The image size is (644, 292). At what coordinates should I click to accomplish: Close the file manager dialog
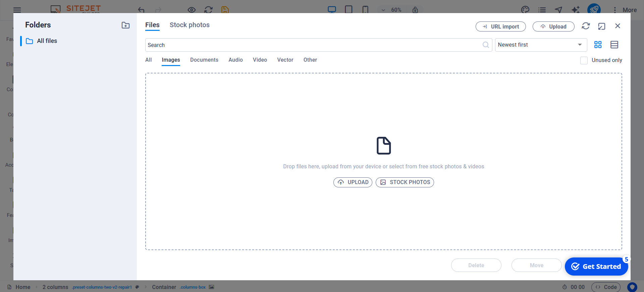click(618, 26)
